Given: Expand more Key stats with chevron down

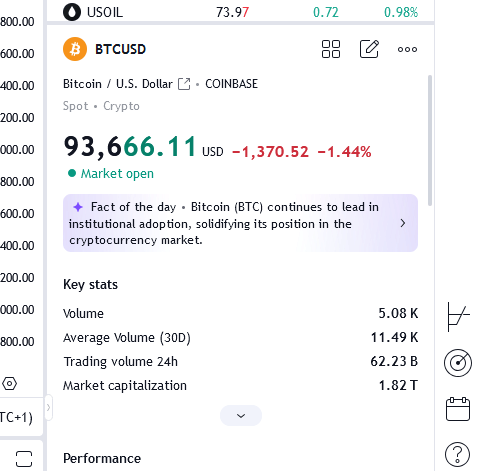Looking at the screenshot, I should pos(241,416).
